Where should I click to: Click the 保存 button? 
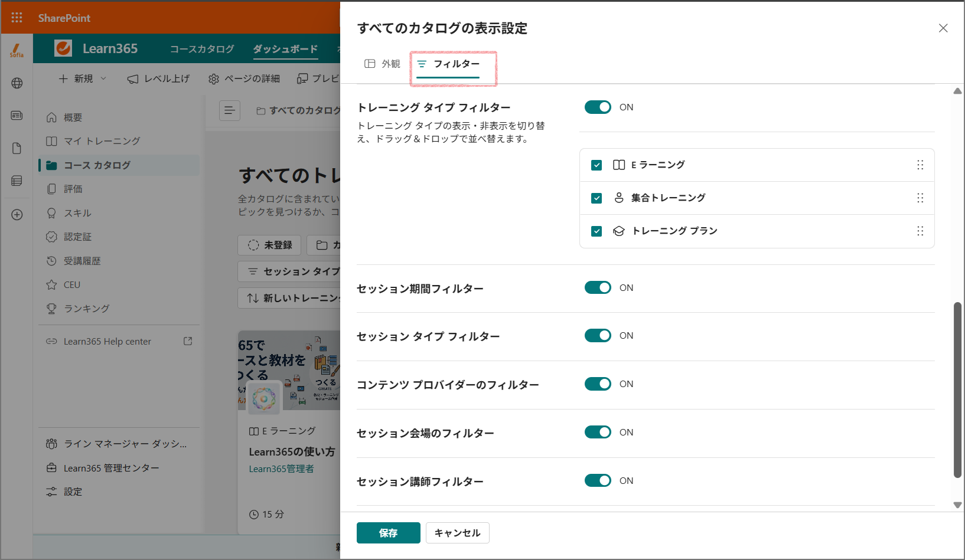[389, 533]
